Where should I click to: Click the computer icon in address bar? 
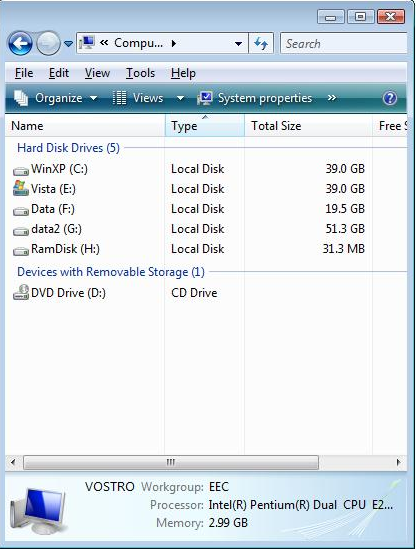tap(86, 43)
